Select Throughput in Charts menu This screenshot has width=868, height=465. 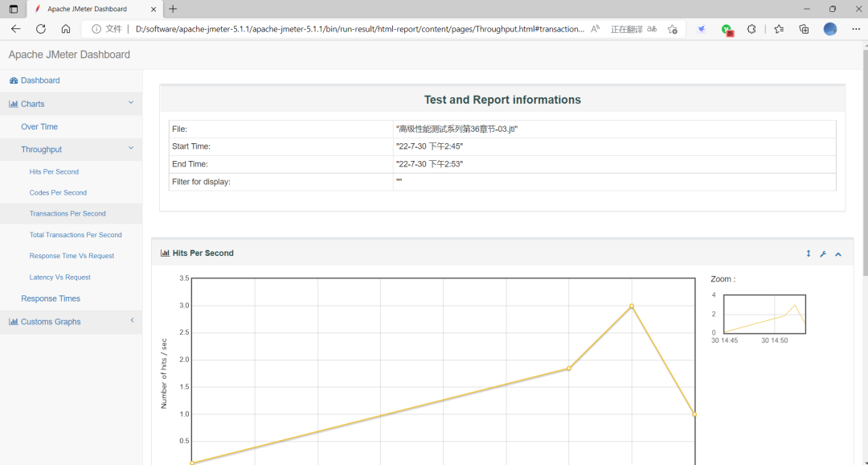42,150
